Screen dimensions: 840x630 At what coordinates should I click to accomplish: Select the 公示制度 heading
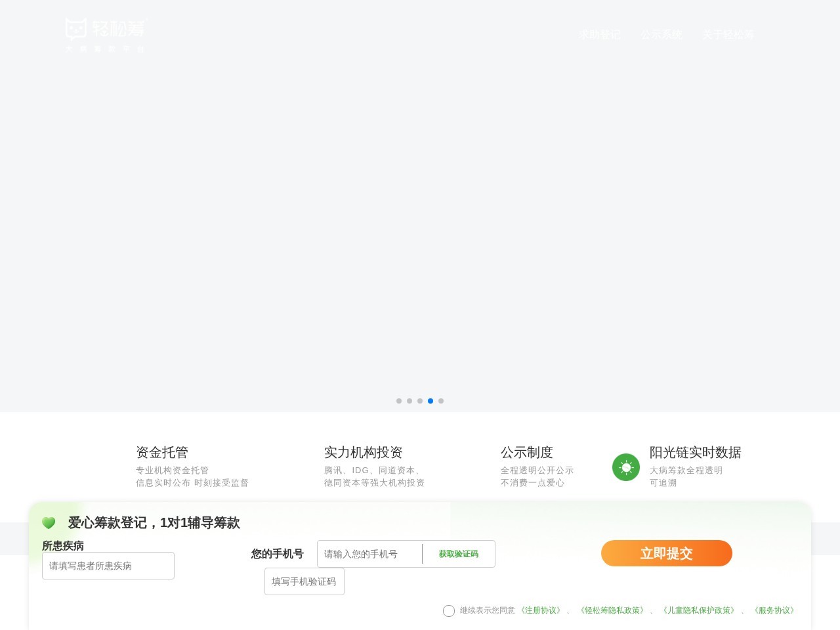coord(527,452)
